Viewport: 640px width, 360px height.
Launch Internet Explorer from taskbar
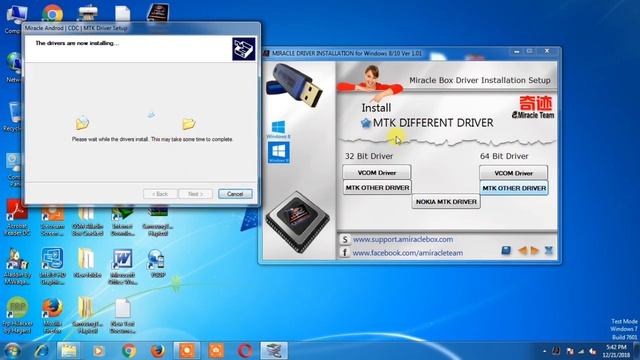[x=41, y=351]
